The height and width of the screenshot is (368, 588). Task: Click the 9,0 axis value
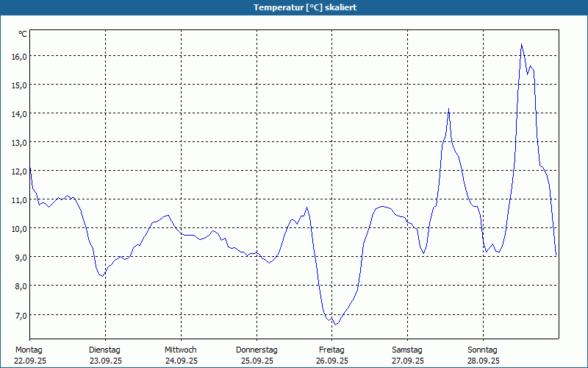point(21,258)
